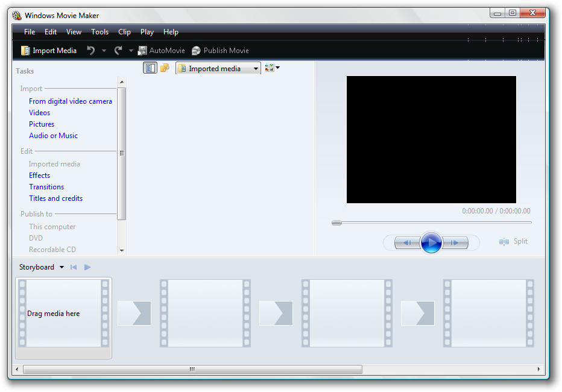Click the preview seek bar track
Image resolution: width=562 pixels, height=392 pixels.
432,223
